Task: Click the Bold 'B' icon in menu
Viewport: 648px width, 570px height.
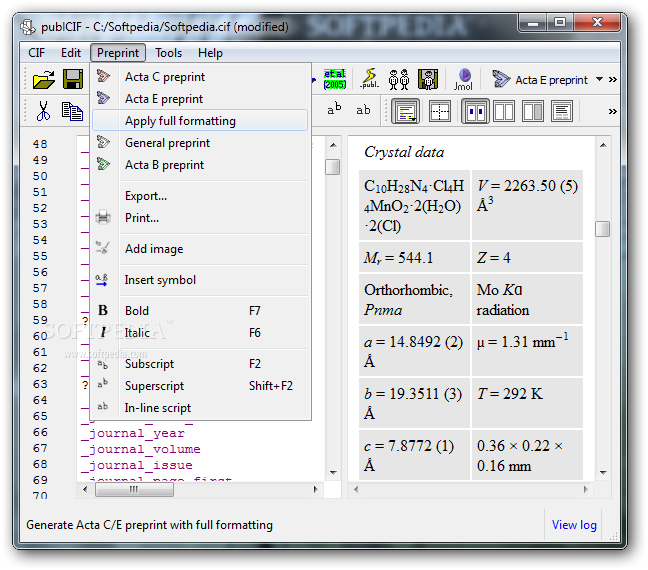Action: (103, 310)
